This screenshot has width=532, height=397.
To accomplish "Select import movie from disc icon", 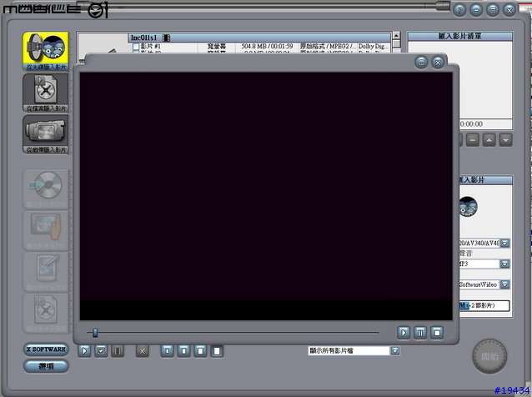I will point(46,52).
